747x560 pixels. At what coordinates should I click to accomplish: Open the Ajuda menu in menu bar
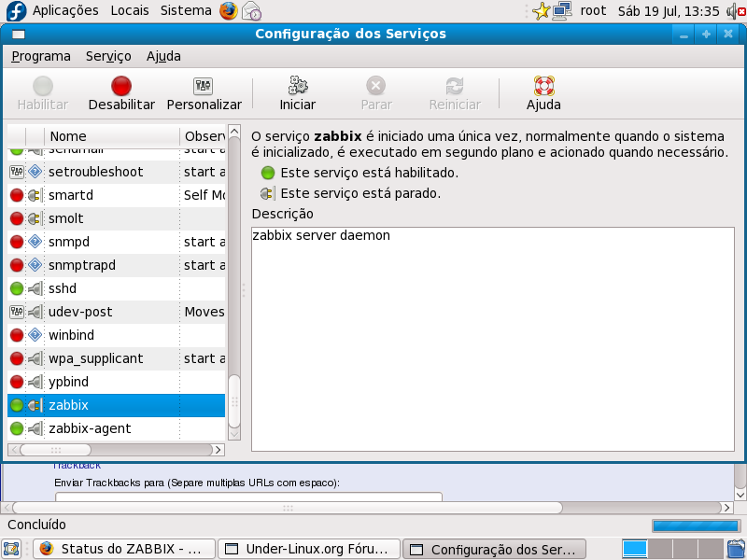163,56
